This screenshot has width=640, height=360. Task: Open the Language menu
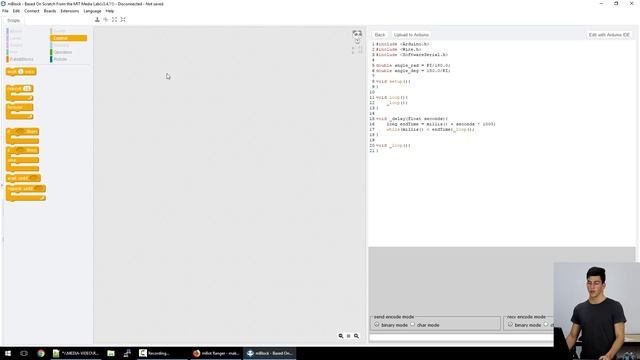tap(92, 11)
